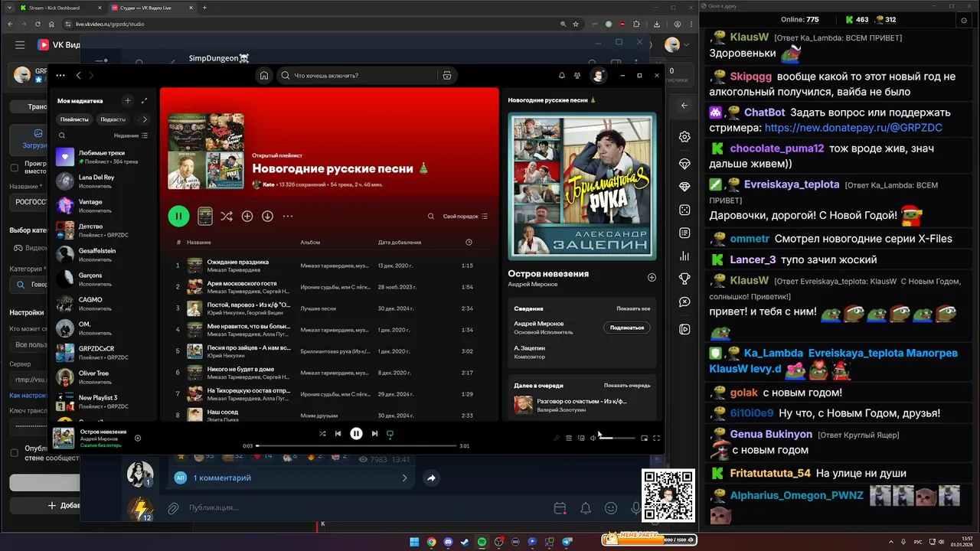980x551 pixels.
Task: Open Oliver Tree artist in library
Action: coord(104,377)
